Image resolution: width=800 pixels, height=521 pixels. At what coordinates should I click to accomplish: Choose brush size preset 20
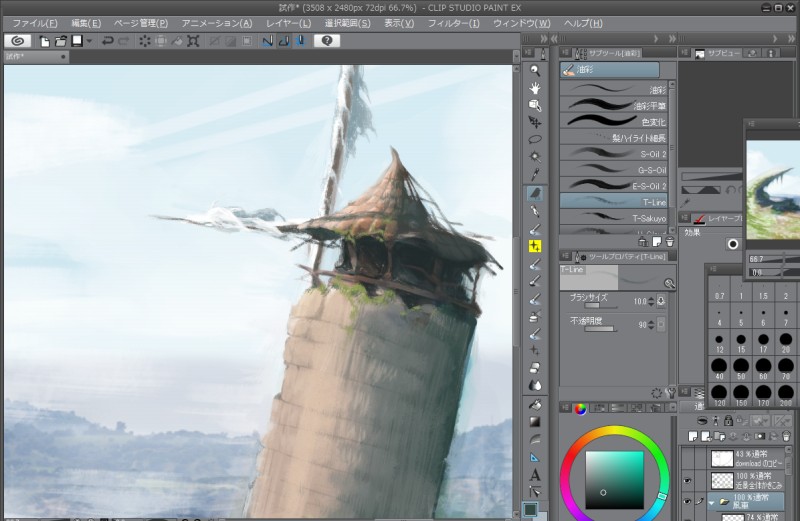point(786,343)
